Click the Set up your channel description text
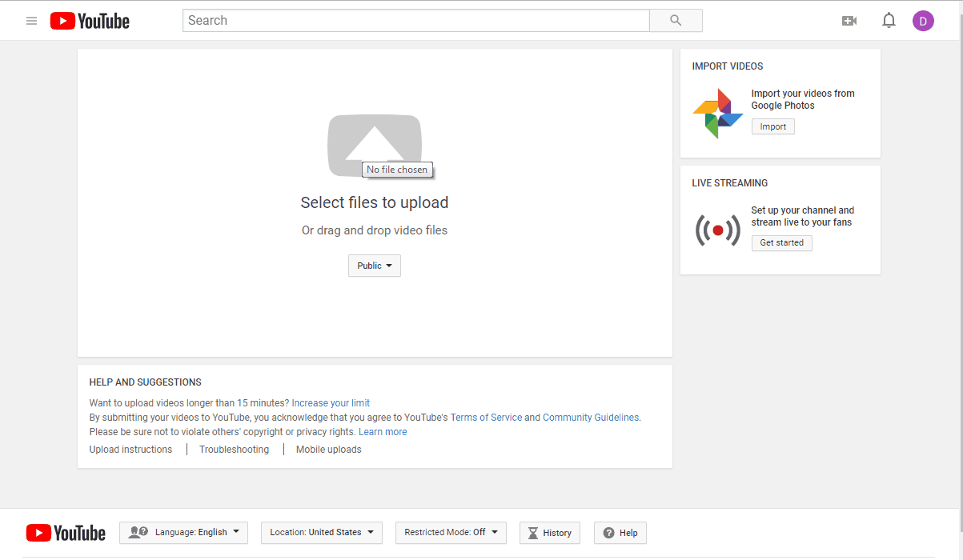Image resolution: width=963 pixels, height=560 pixels. pyautogui.click(x=803, y=216)
